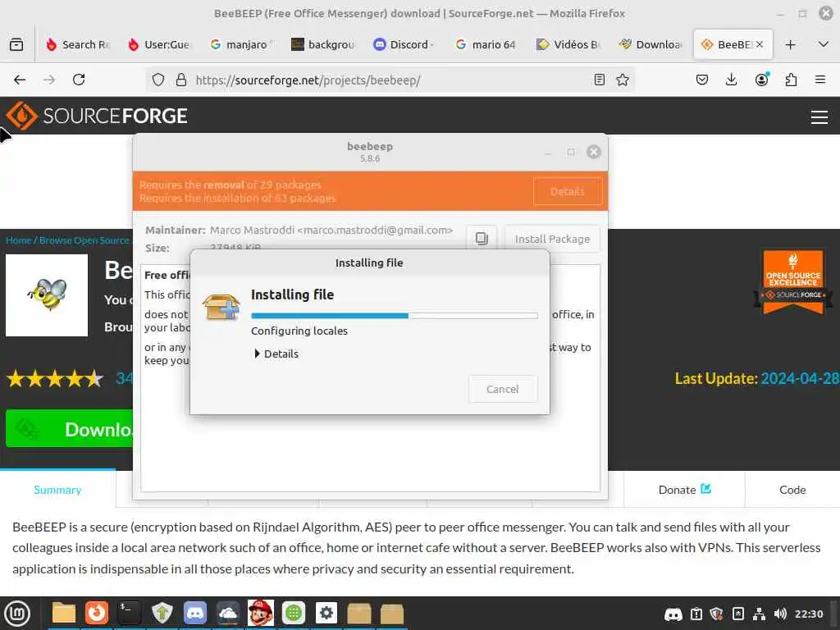Open the Donate tab
The image size is (840, 630).
(684, 490)
